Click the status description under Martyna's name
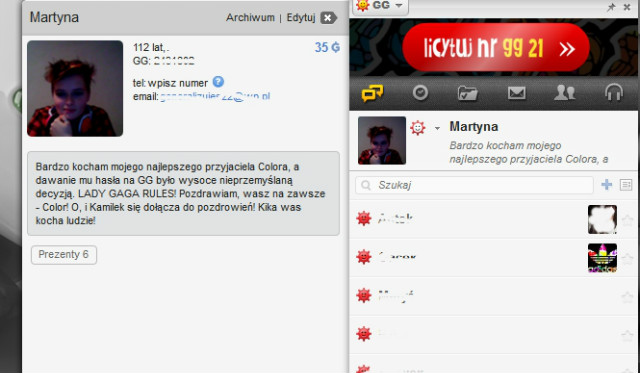This screenshot has width=640, height=373. [529, 152]
